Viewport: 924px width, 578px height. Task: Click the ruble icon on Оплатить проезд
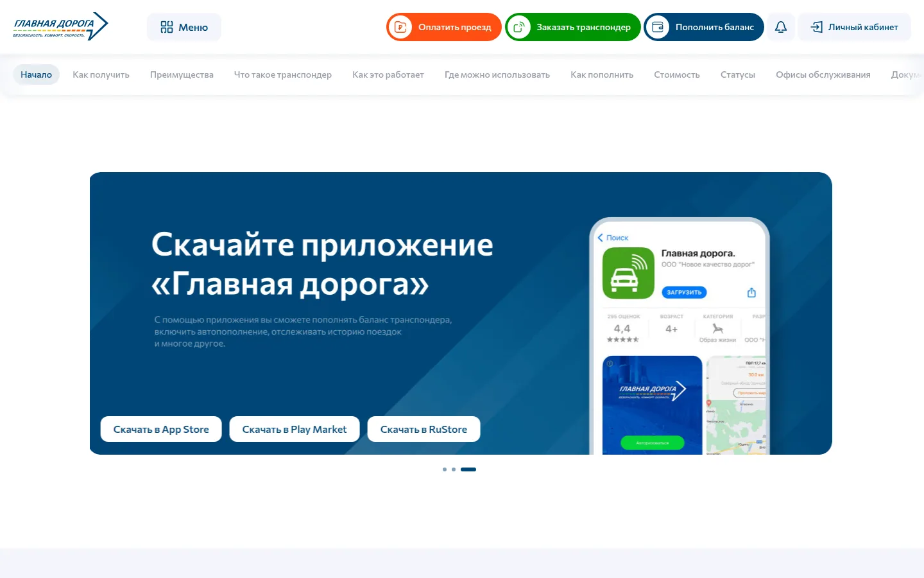click(x=400, y=27)
